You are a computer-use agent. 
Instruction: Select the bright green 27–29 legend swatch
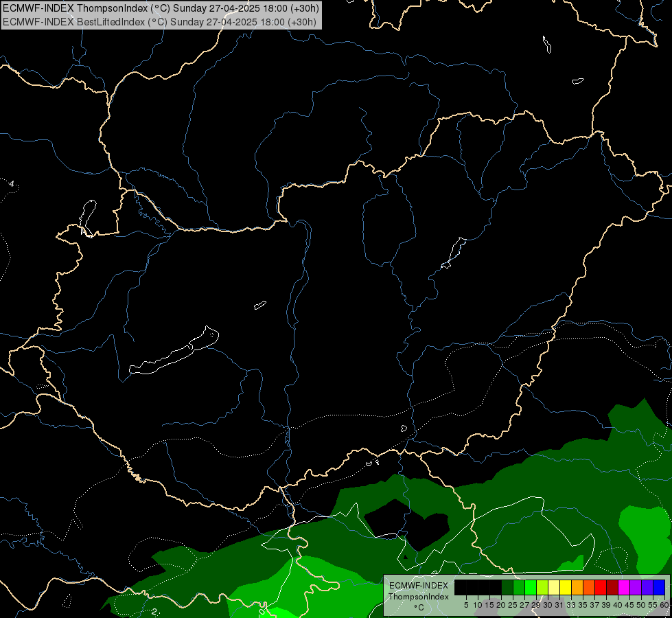click(x=531, y=587)
